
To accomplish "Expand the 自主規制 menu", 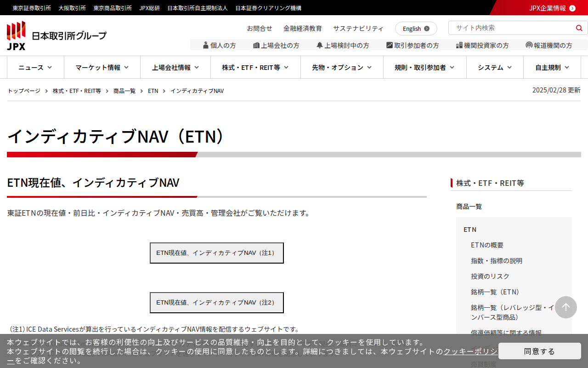I will (x=552, y=67).
